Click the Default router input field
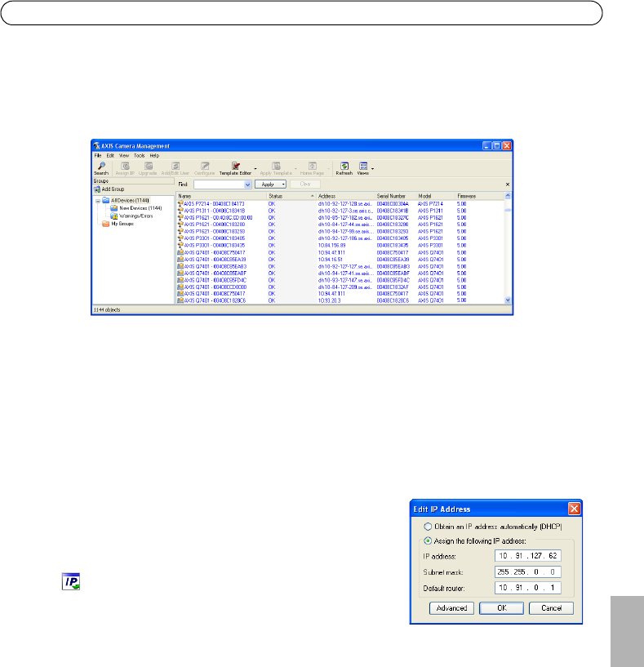 tap(528, 588)
